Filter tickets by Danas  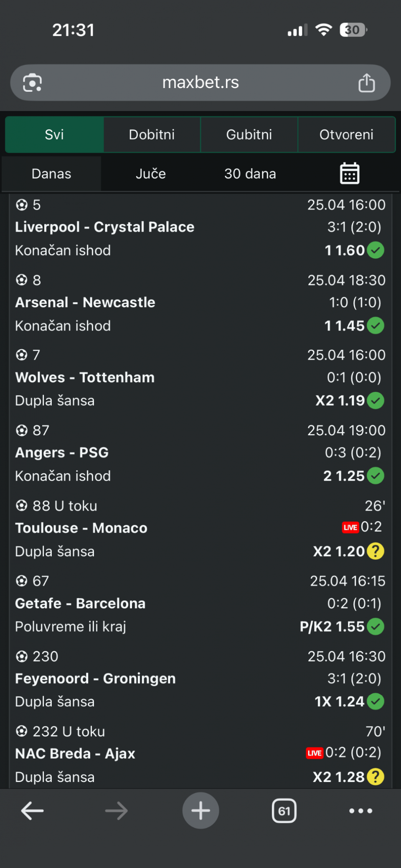(x=51, y=174)
